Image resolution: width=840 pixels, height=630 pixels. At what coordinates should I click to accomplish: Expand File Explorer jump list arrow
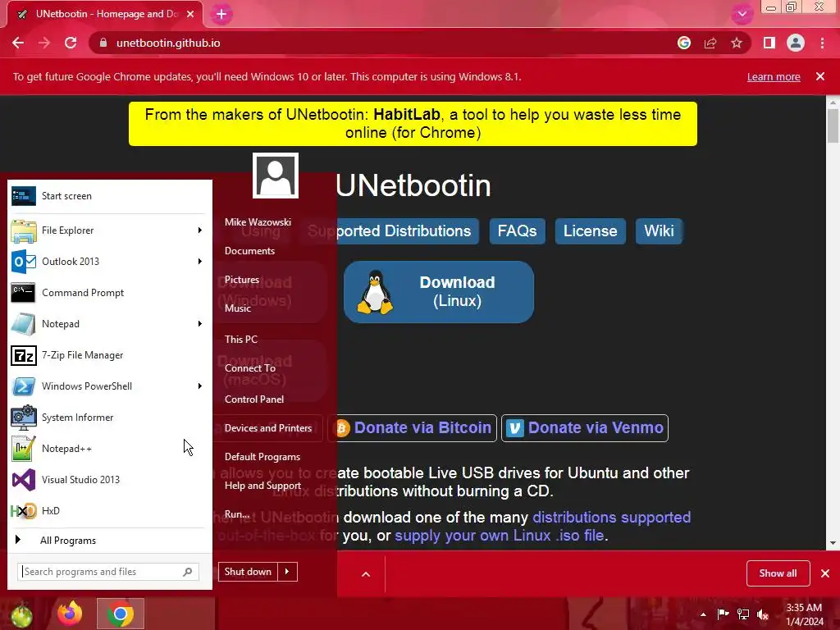[x=200, y=231]
